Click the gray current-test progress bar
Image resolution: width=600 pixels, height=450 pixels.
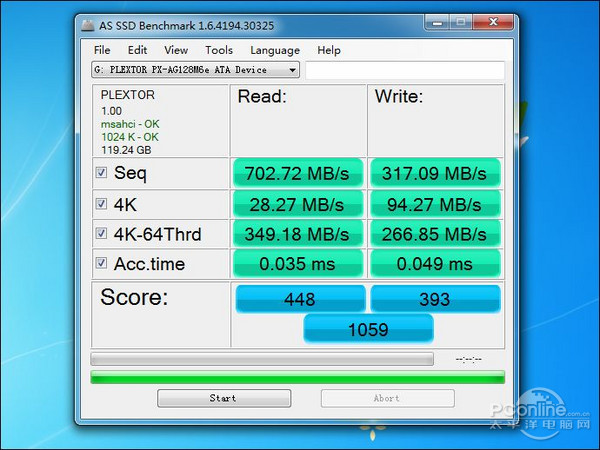click(x=262, y=359)
